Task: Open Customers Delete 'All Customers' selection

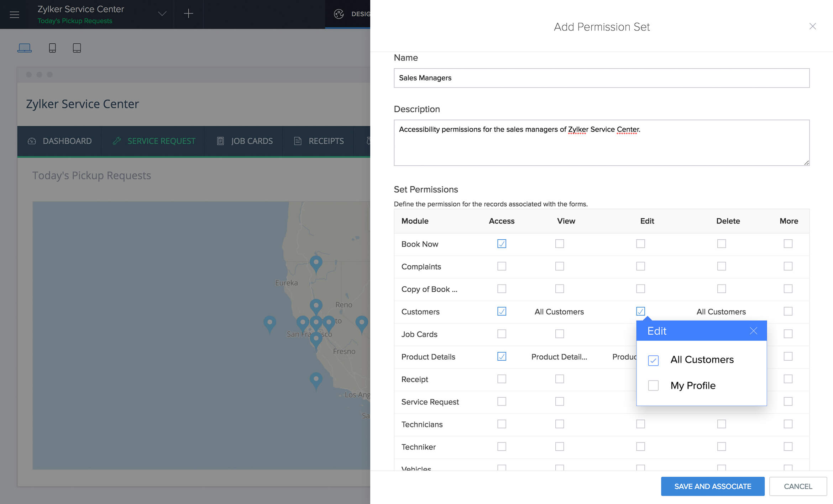Action: (x=721, y=312)
